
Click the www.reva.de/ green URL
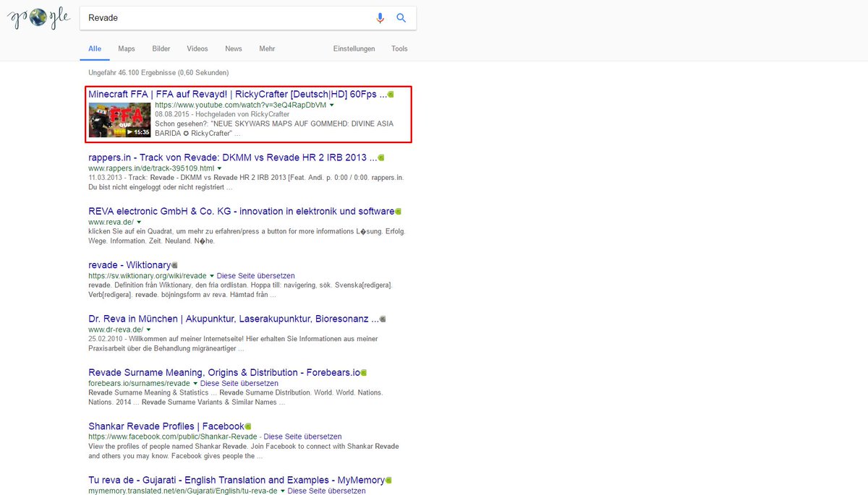(x=111, y=222)
